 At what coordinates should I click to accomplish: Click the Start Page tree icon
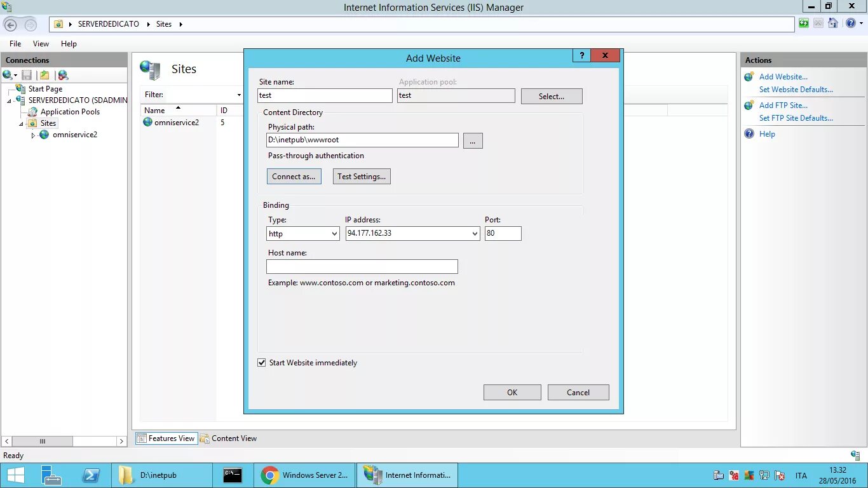21,89
